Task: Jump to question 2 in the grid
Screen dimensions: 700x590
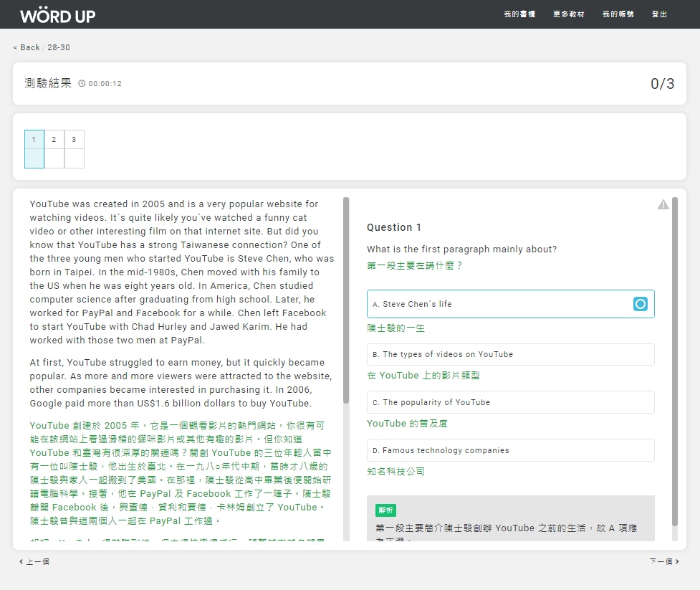Action: [x=54, y=148]
